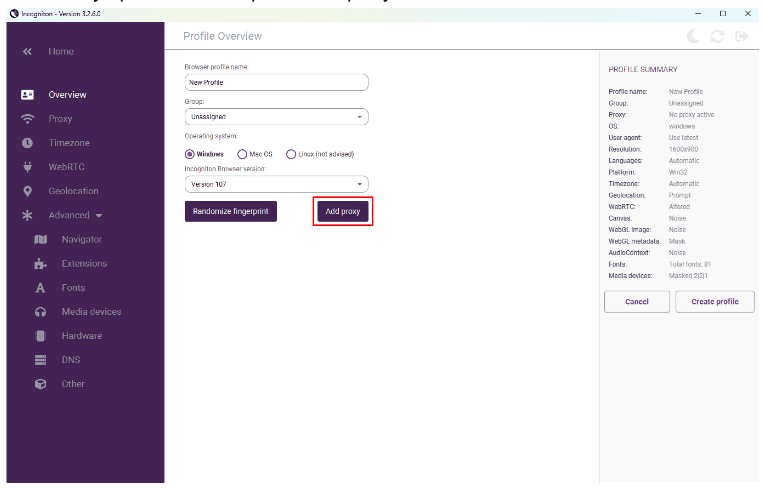Image resolution: width=764 pixels, height=488 pixels.
Task: Open the Group dropdown showing Unassigned
Action: pyautogui.click(x=276, y=117)
